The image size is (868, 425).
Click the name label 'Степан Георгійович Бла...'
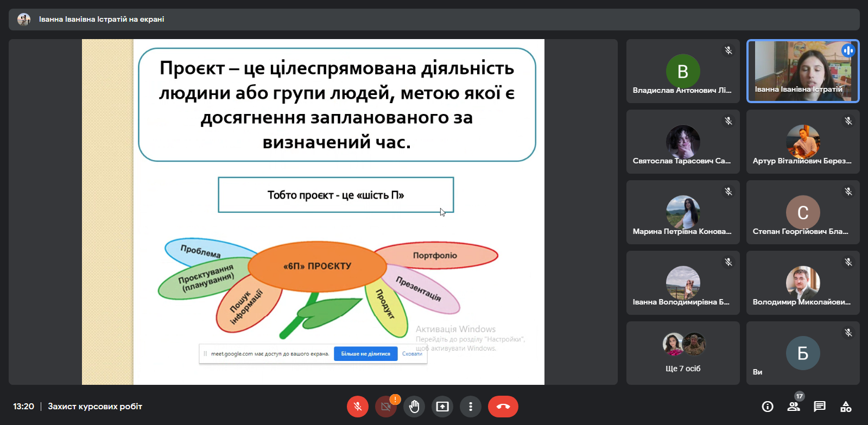(801, 231)
